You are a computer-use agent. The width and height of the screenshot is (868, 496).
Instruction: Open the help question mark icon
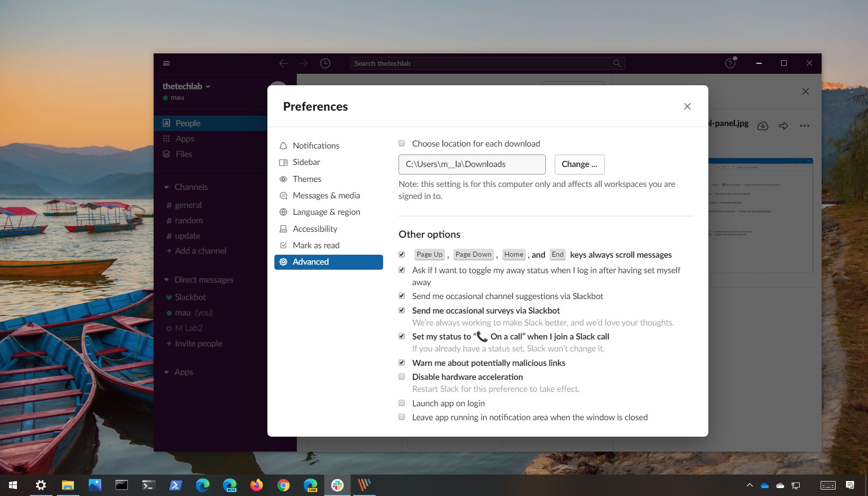[730, 63]
